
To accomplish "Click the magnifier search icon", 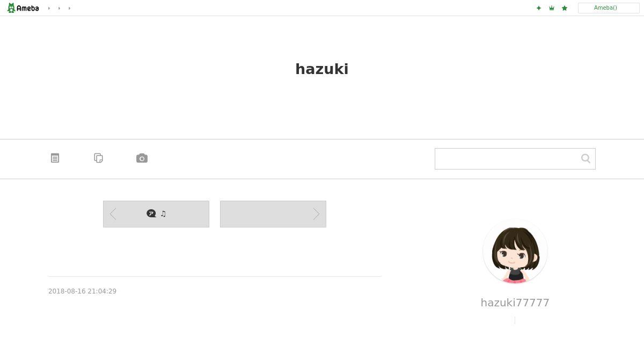I will (586, 158).
